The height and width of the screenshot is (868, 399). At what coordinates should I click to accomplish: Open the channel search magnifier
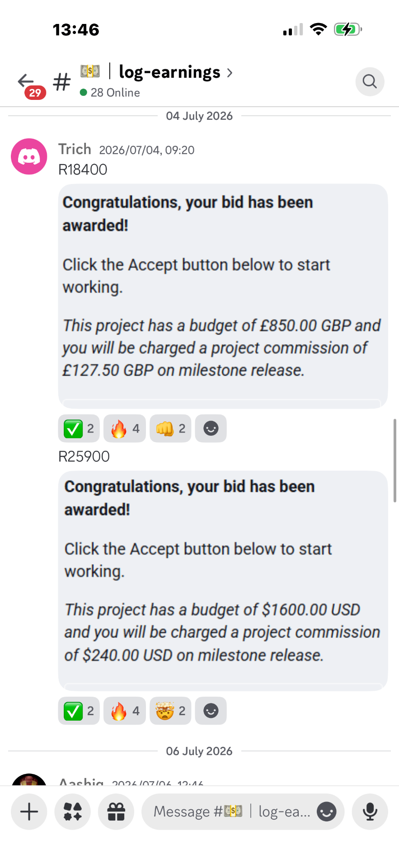[x=370, y=81]
